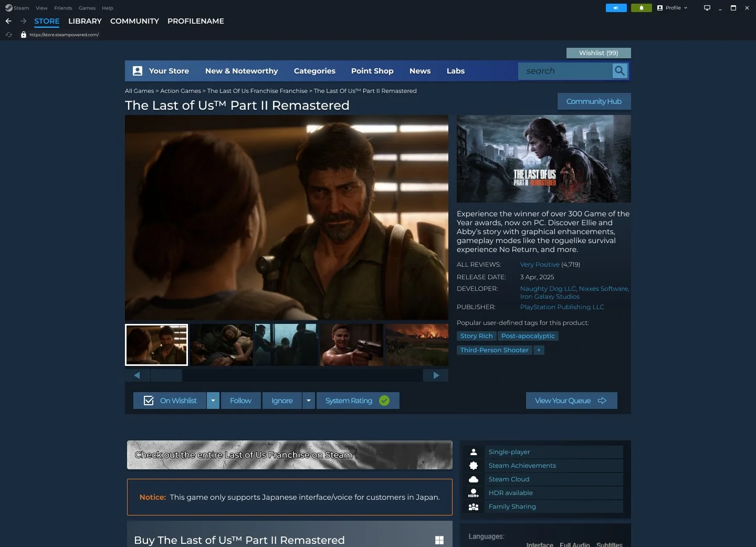This screenshot has width=756, height=547.
Task: Expand the On Wishlist dropdown arrow
Action: 213,401
